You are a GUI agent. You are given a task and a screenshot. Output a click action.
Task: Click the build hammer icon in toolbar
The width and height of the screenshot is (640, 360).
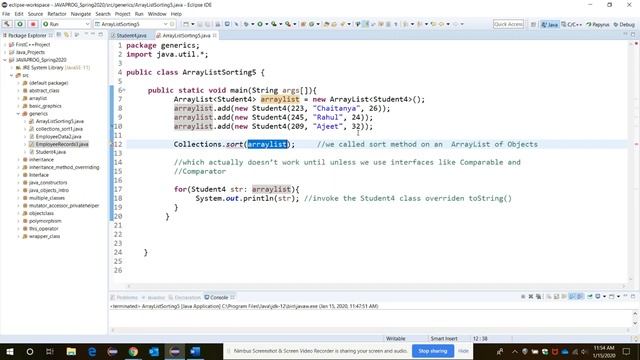click(x=7, y=24)
